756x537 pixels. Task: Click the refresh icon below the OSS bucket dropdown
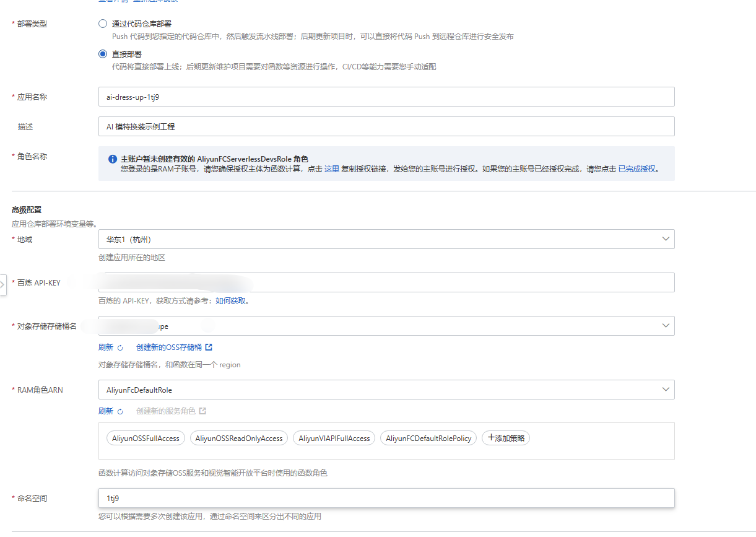tap(120, 347)
